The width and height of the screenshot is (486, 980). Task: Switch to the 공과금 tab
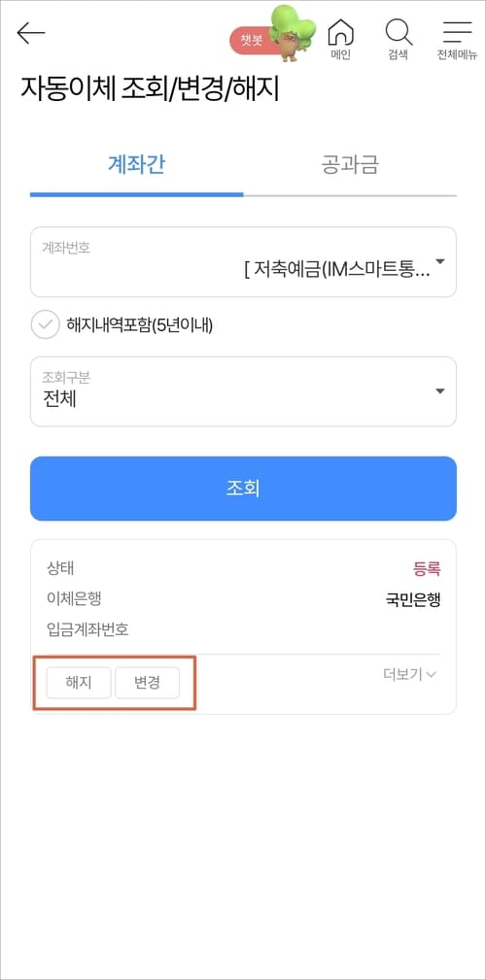click(350, 165)
